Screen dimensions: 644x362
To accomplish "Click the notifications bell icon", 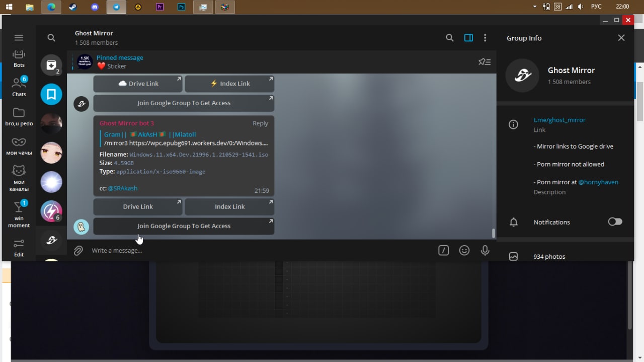I will coord(513,222).
